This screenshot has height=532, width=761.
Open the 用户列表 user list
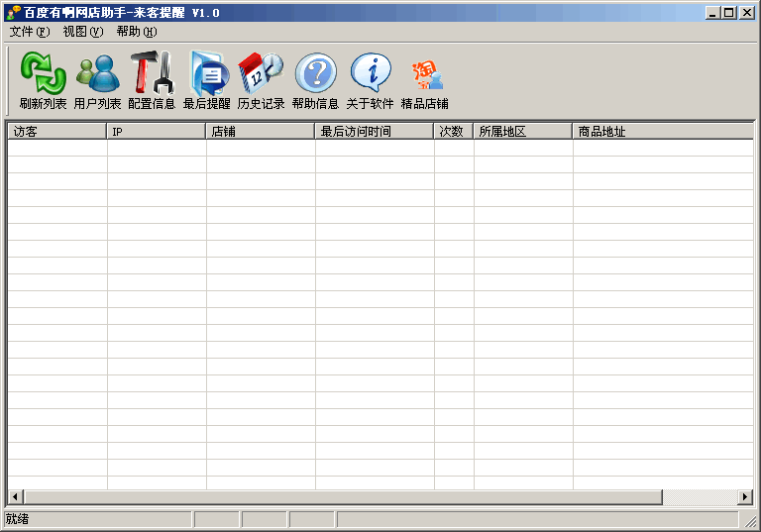coord(97,80)
